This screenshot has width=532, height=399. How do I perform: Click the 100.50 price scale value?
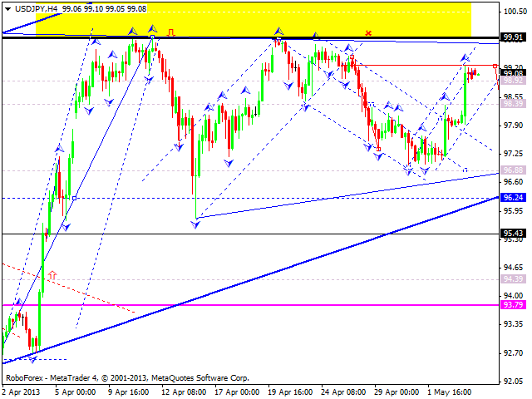tap(513, 12)
